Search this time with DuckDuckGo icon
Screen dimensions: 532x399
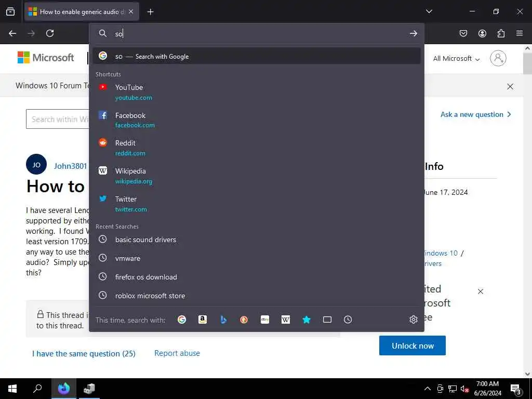[244, 320]
